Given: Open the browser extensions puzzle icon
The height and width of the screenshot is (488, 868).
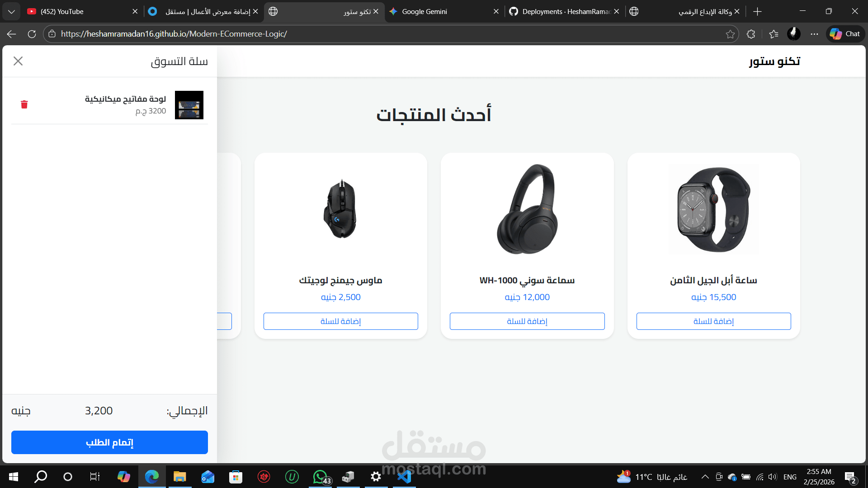Looking at the screenshot, I should tap(751, 34).
